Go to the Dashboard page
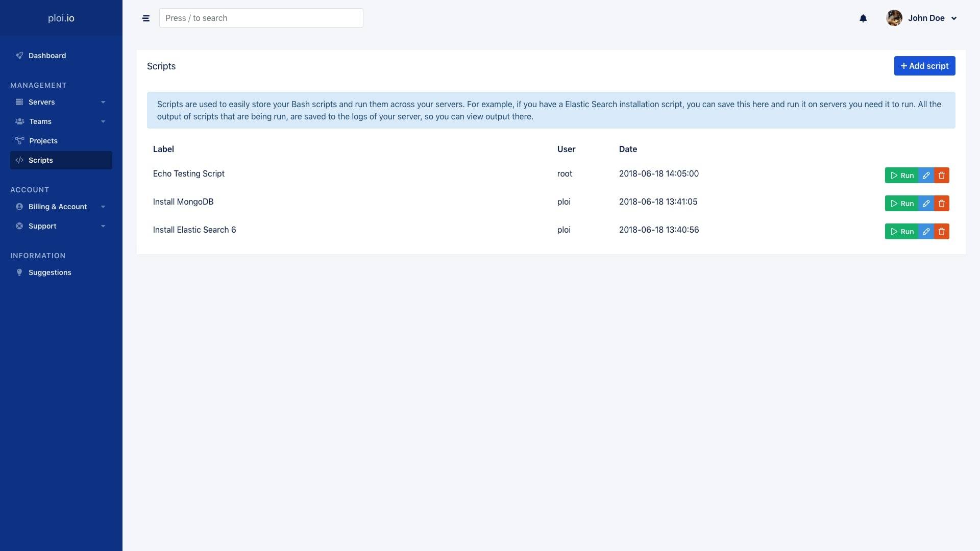 pyautogui.click(x=47, y=56)
